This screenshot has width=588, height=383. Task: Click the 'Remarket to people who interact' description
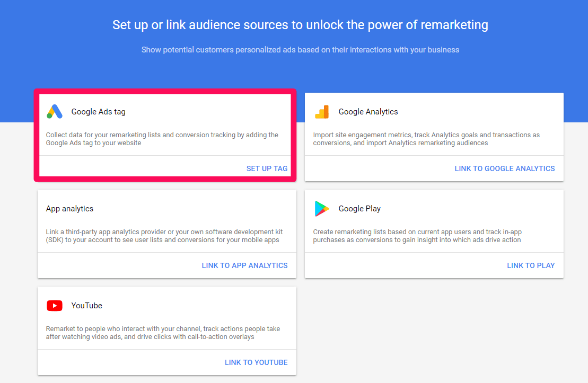point(163,333)
